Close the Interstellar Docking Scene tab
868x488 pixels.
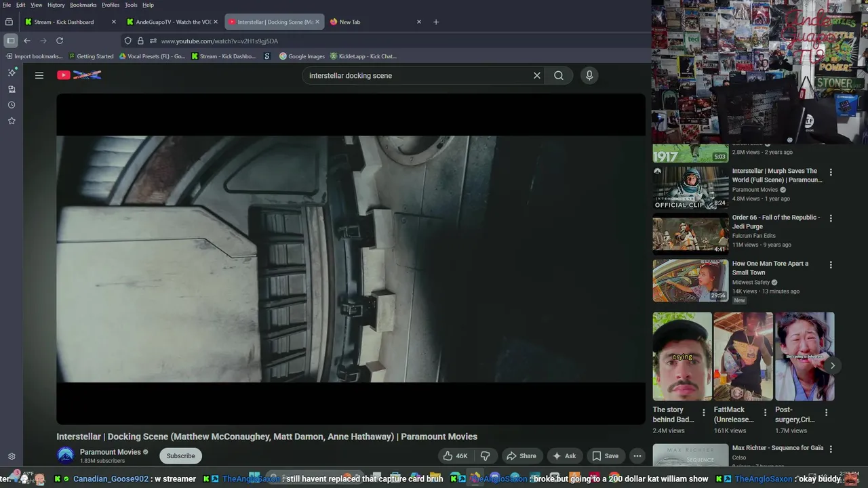coord(317,22)
